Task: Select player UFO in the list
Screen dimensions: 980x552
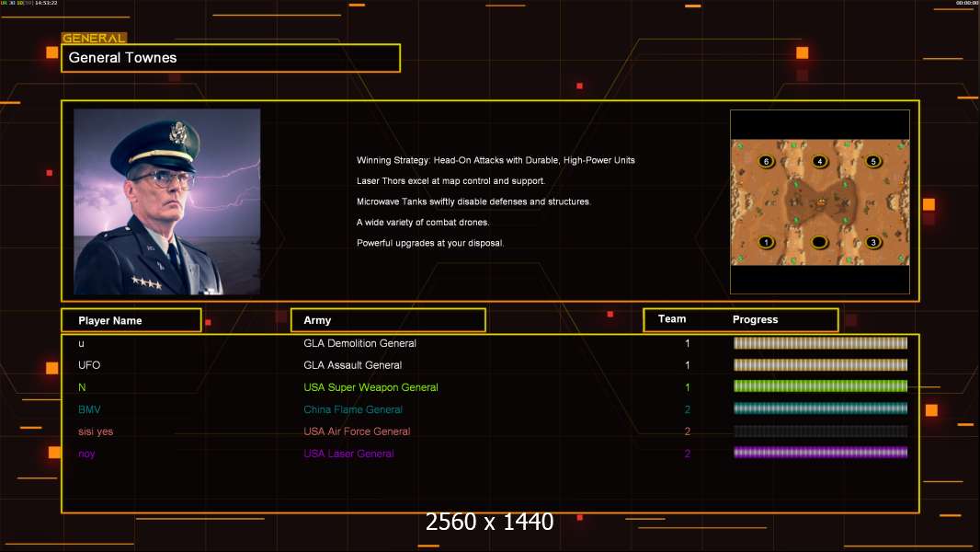Action: point(89,365)
